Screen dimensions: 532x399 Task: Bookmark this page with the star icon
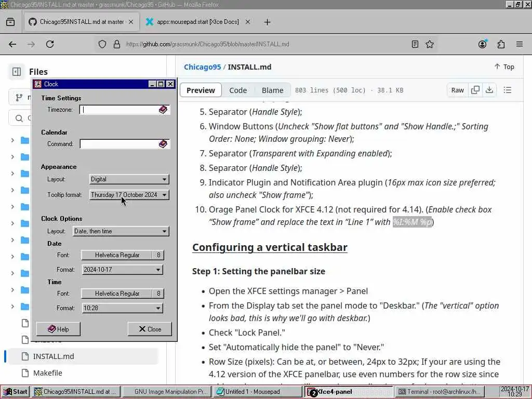pyautogui.click(x=430, y=44)
